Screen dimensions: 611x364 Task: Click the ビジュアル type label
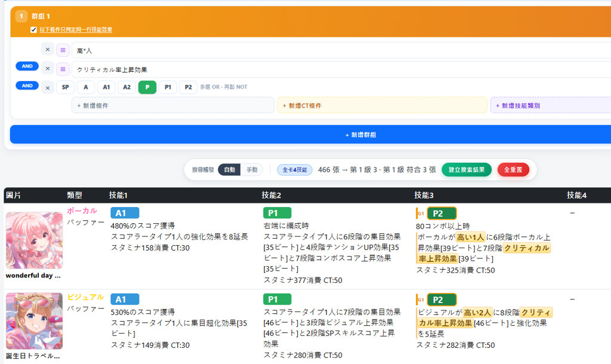[x=85, y=297]
